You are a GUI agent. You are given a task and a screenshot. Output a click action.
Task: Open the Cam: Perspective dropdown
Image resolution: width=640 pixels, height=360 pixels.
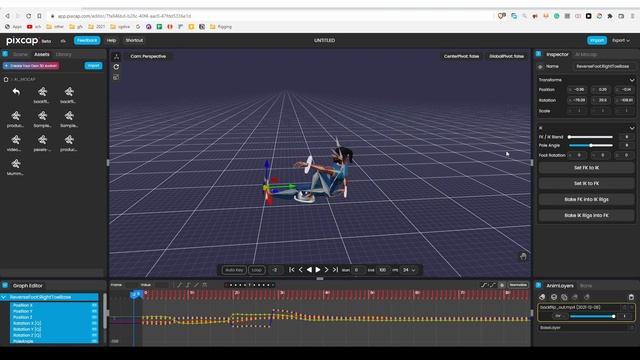[148, 56]
